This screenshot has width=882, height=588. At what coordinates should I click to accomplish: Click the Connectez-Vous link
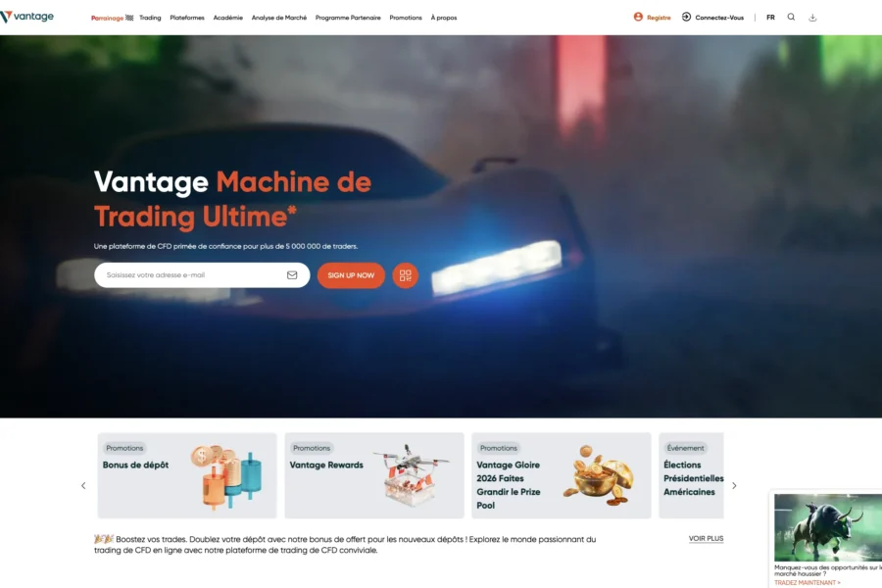pyautogui.click(x=719, y=18)
